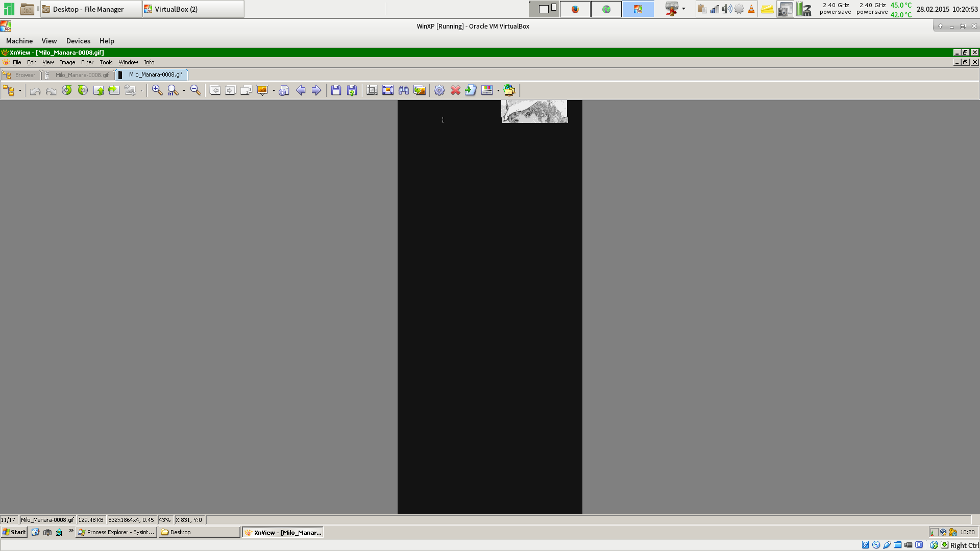Click the XP Start button
Image resolution: width=980 pixels, height=551 pixels.
[x=14, y=532]
